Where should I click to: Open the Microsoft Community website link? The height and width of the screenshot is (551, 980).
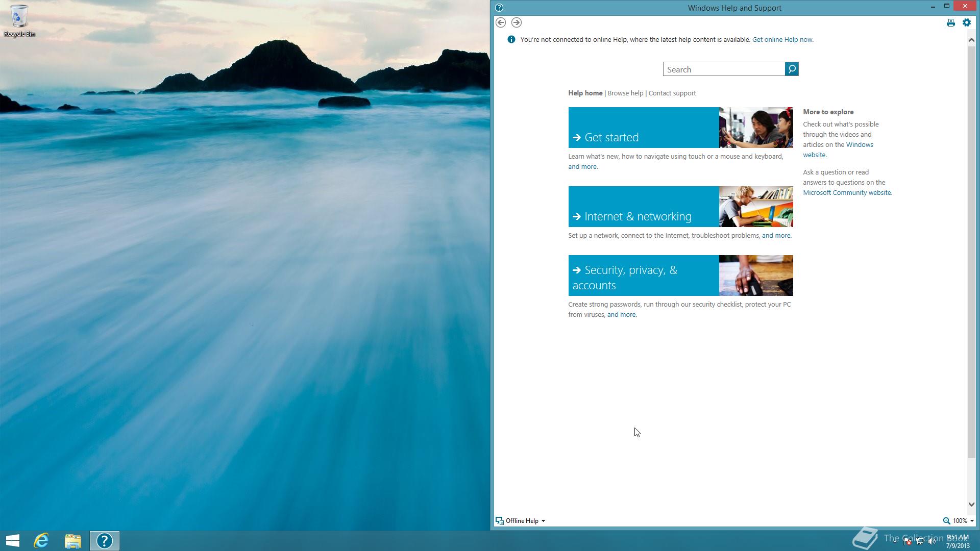click(x=847, y=192)
